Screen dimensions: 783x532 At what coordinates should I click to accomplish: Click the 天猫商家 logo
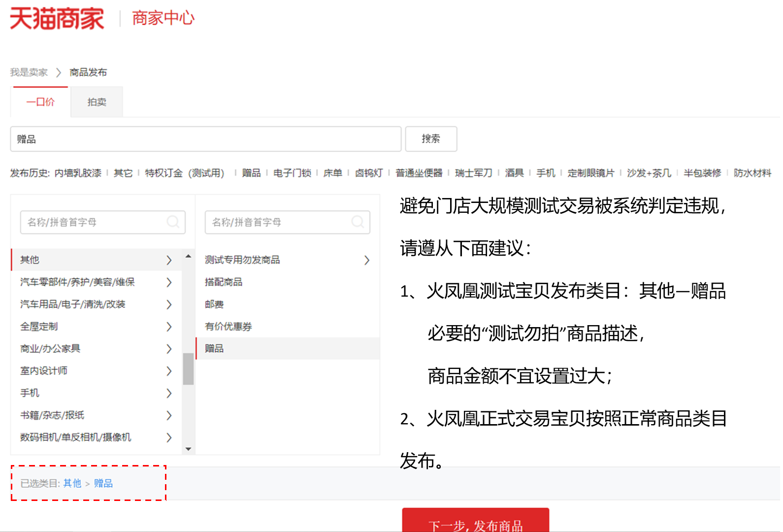pyautogui.click(x=57, y=19)
